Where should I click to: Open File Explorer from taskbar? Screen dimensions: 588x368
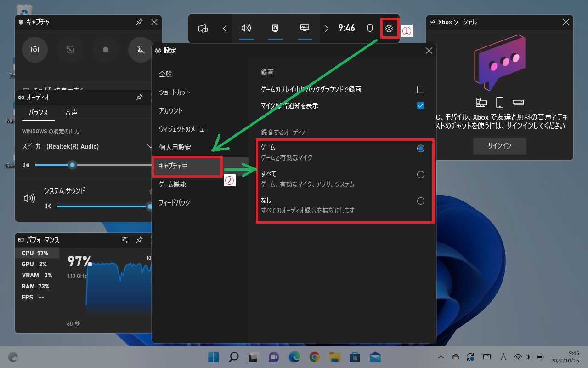tap(335, 357)
